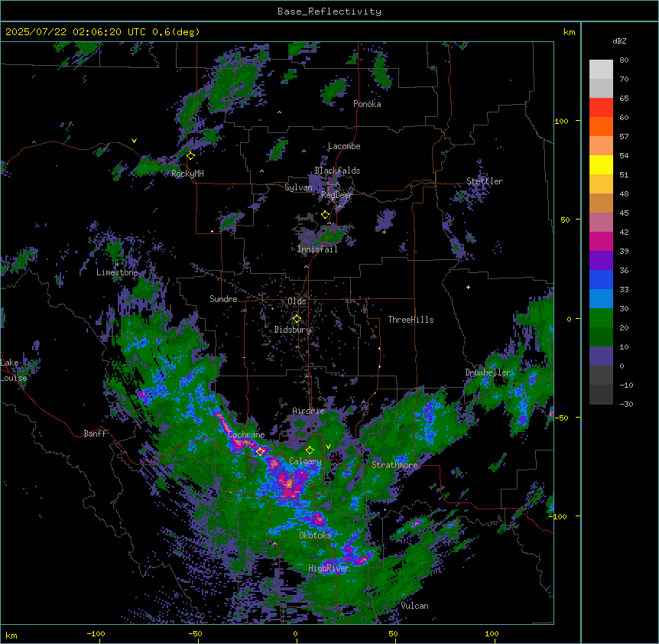Image resolution: width=659 pixels, height=644 pixels.
Task: Click the -100 tick label on the horizontal axis
Action: click(x=96, y=634)
